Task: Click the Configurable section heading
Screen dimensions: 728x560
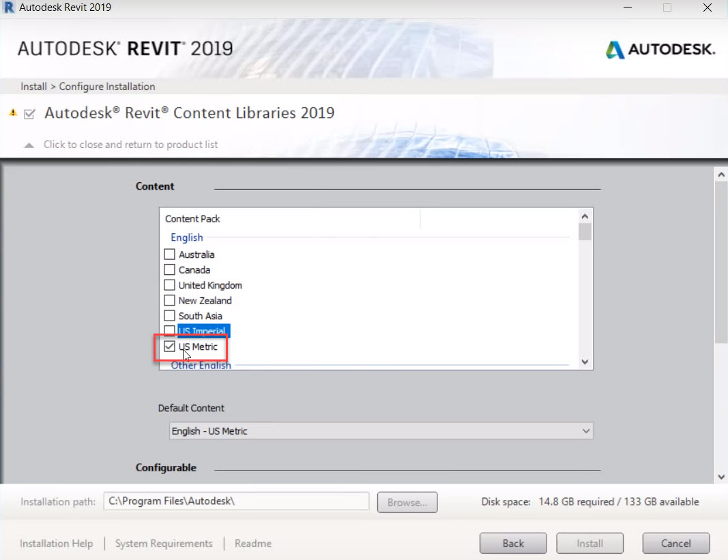Action: (166, 468)
